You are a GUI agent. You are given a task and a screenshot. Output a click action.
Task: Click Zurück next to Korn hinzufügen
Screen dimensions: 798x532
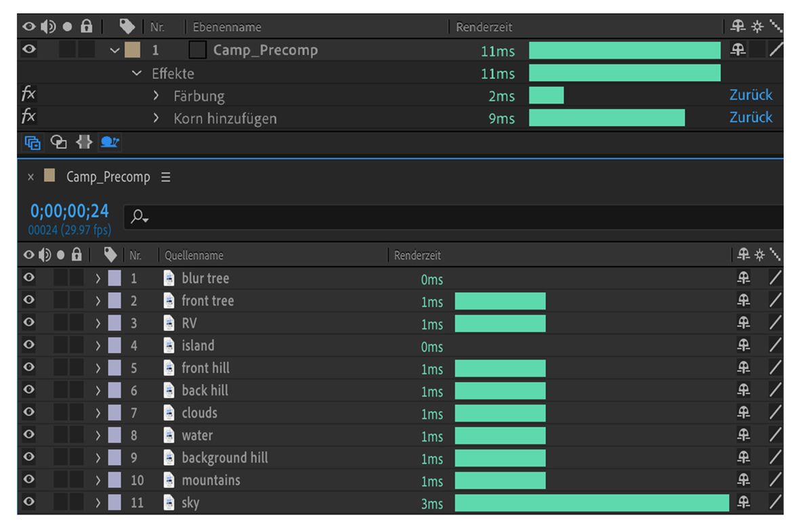(x=751, y=118)
